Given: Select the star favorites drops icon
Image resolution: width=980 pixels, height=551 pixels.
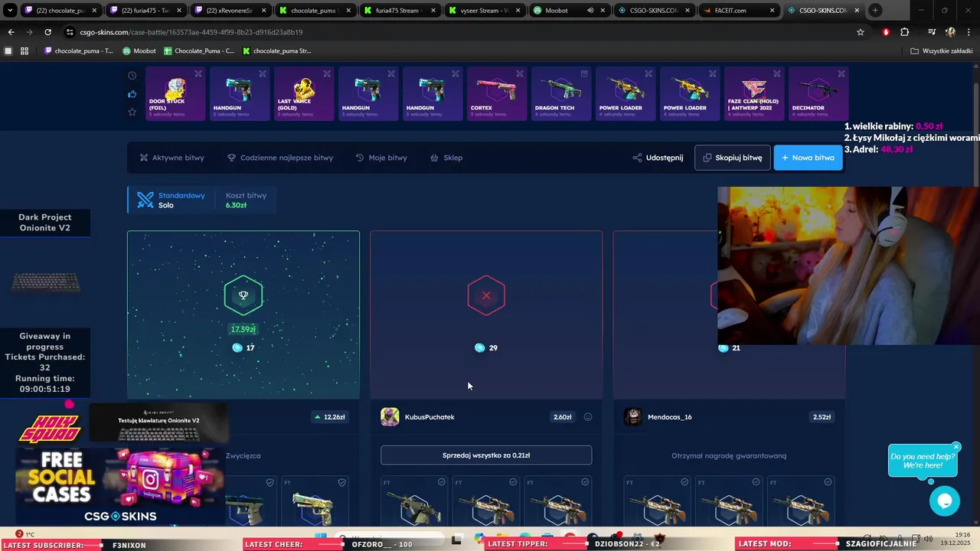Looking at the screenshot, I should tap(132, 112).
